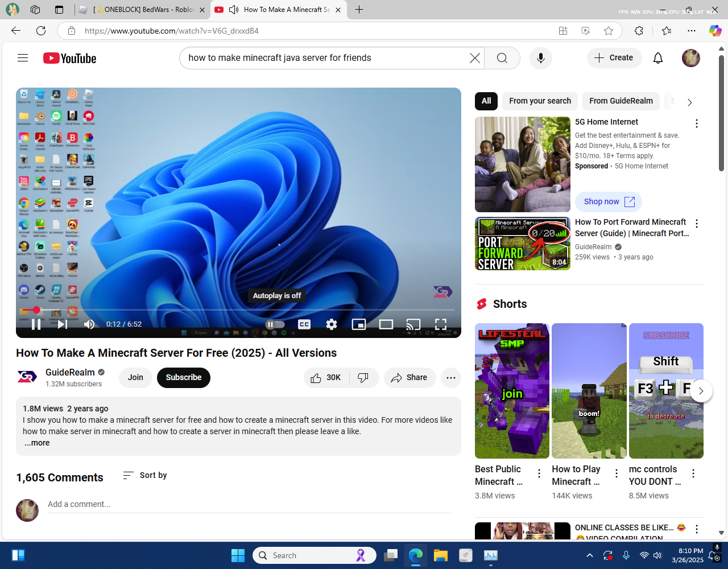
Task: Open How to Play Minecraft short options
Action: click(617, 473)
